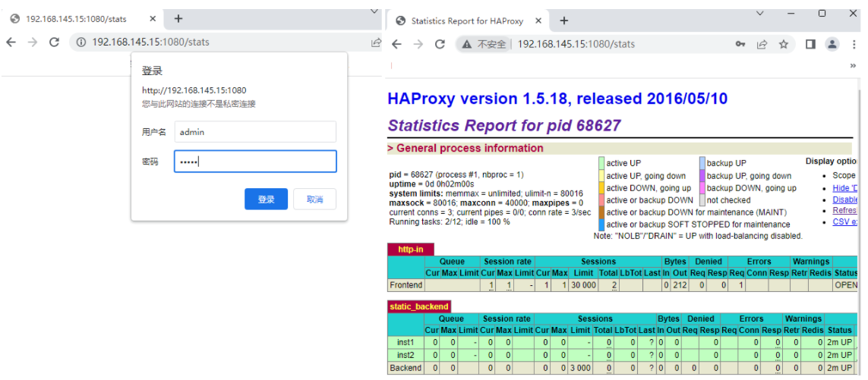Click the active or backup SOFT STOPPED blue swatch
Viewport: 868px width, 380px height.
tap(601, 225)
